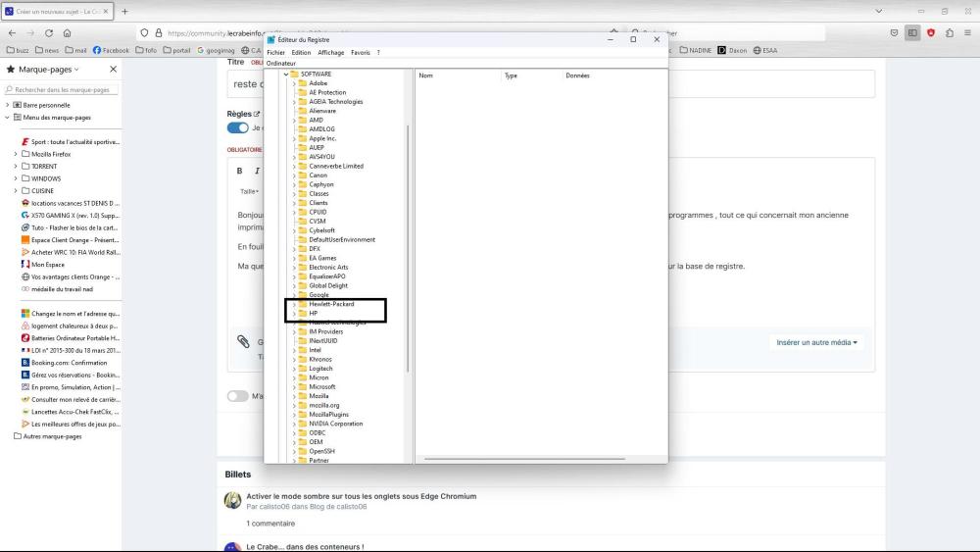This screenshot has height=552, width=980.
Task: Open the Facebook bookmark in bookmarks toolbar
Action: click(111, 50)
